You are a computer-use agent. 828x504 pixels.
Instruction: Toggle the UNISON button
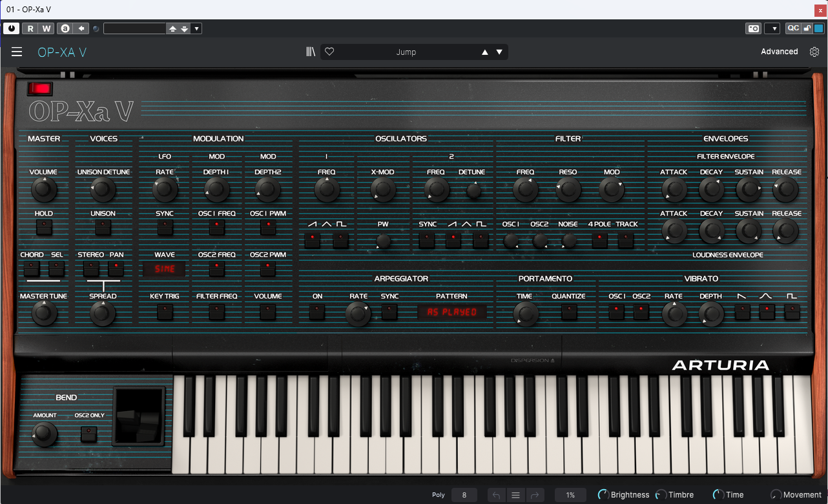pos(103,227)
